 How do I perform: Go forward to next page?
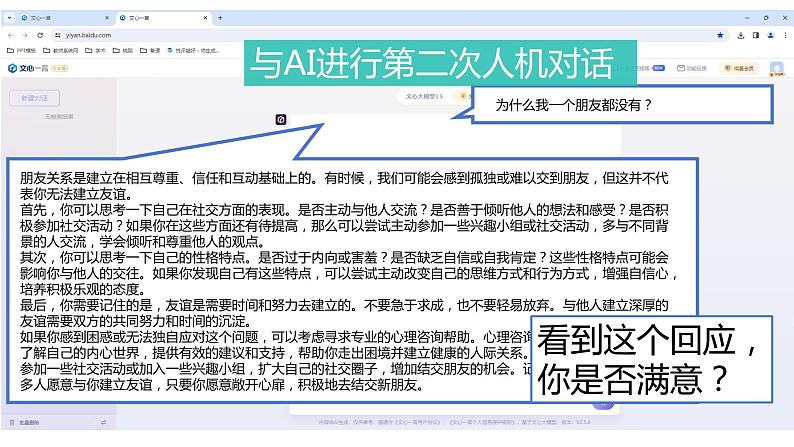coord(25,35)
